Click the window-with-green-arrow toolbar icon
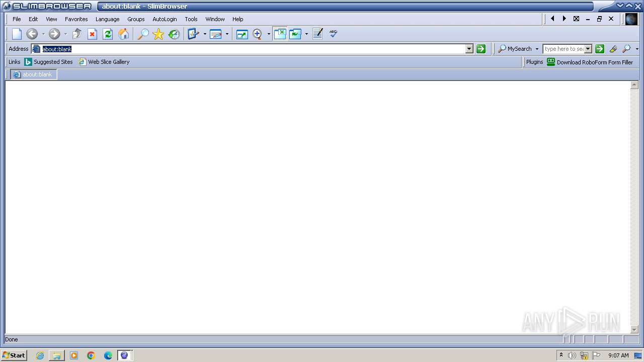Viewport: 644px width, 362px height. click(x=295, y=34)
